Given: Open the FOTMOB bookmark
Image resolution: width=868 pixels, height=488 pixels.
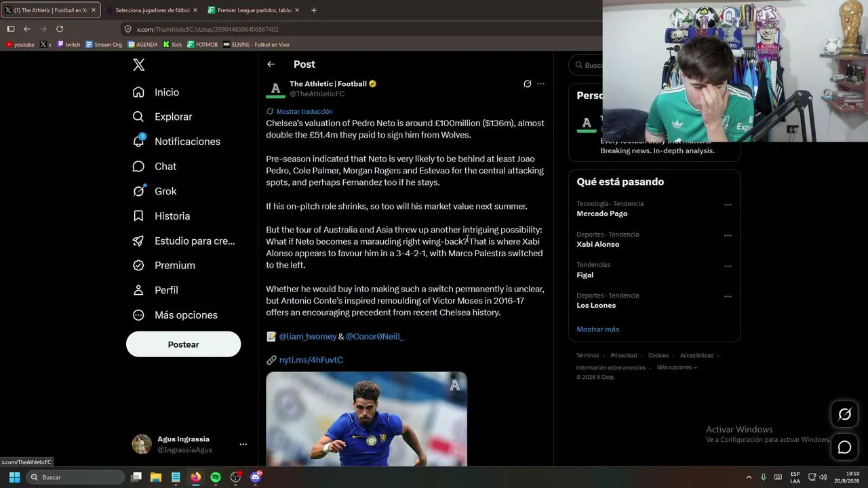Looking at the screenshot, I should click(202, 45).
